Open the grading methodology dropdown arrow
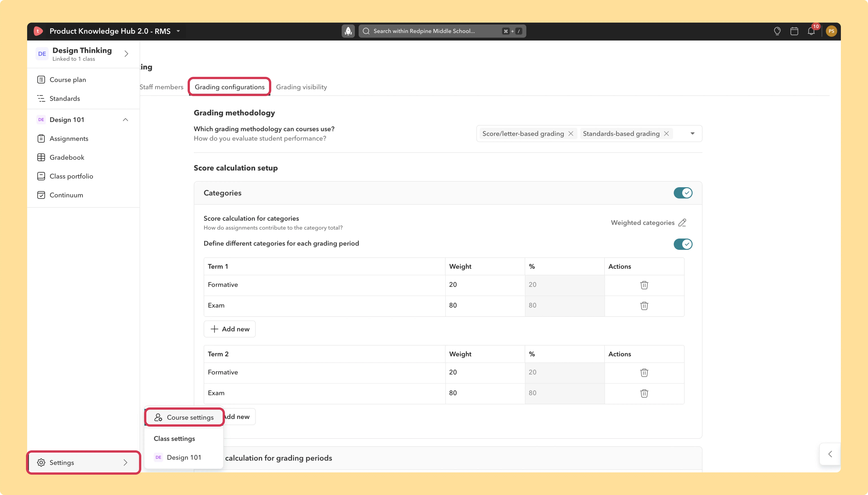868x495 pixels. click(x=692, y=134)
